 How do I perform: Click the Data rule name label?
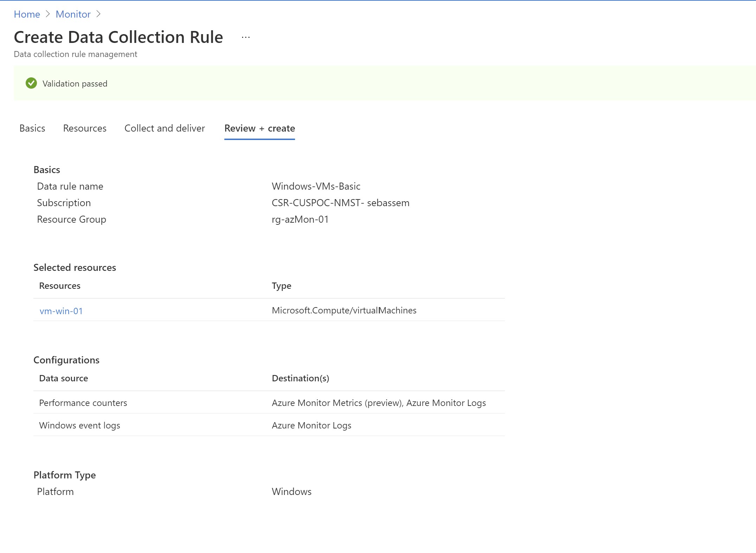tap(70, 186)
